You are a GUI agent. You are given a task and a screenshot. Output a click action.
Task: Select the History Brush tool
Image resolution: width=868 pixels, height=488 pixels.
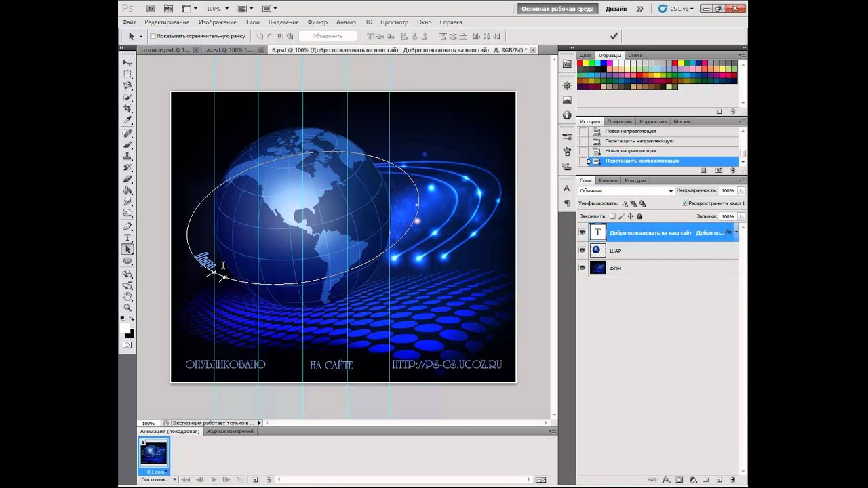point(127,168)
